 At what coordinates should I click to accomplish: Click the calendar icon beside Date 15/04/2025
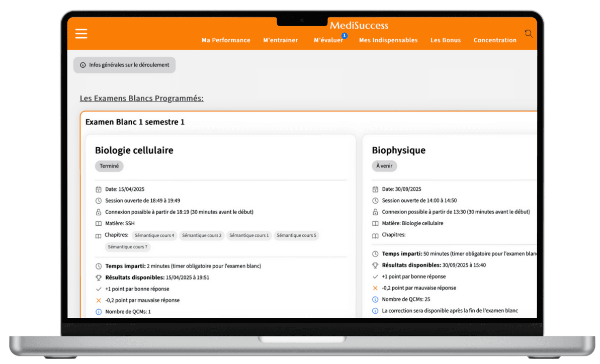[x=99, y=190]
